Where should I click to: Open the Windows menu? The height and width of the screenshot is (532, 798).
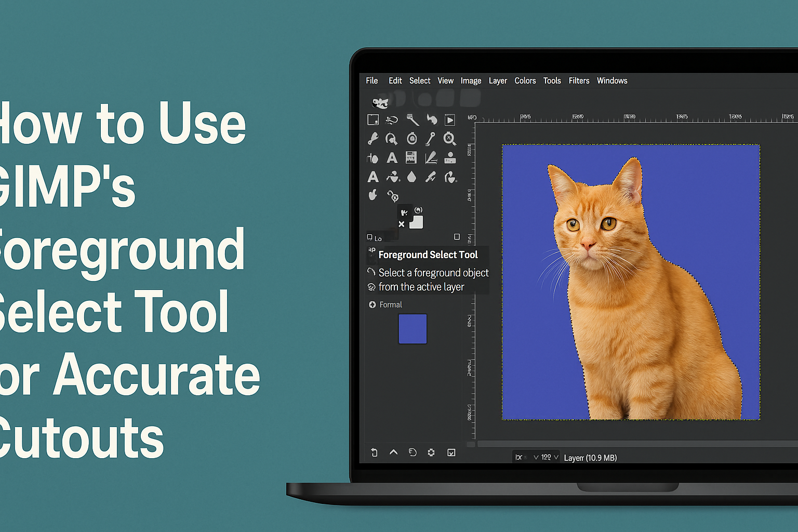click(612, 81)
